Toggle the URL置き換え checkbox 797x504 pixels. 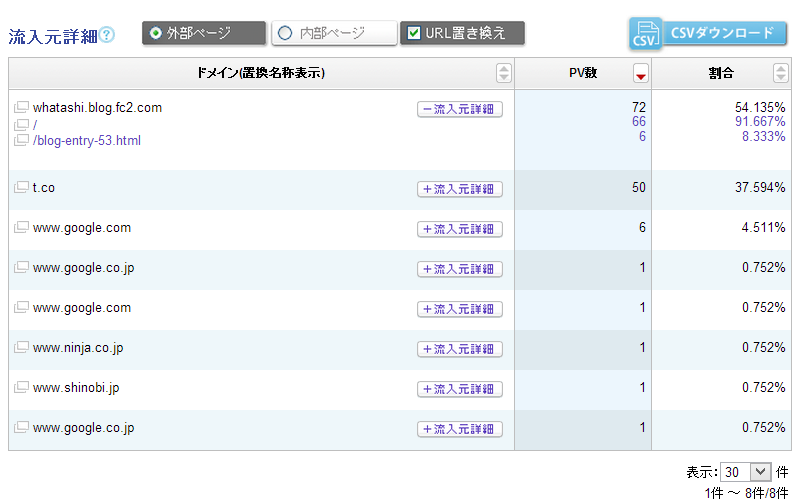414,33
